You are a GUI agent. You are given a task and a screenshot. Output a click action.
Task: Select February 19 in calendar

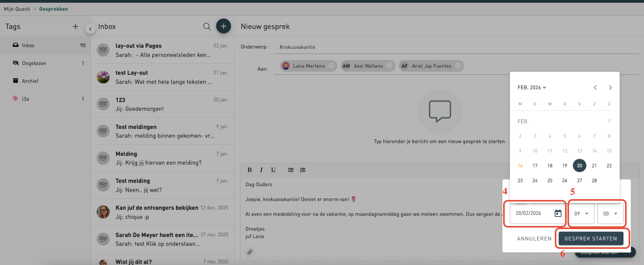[565, 166]
